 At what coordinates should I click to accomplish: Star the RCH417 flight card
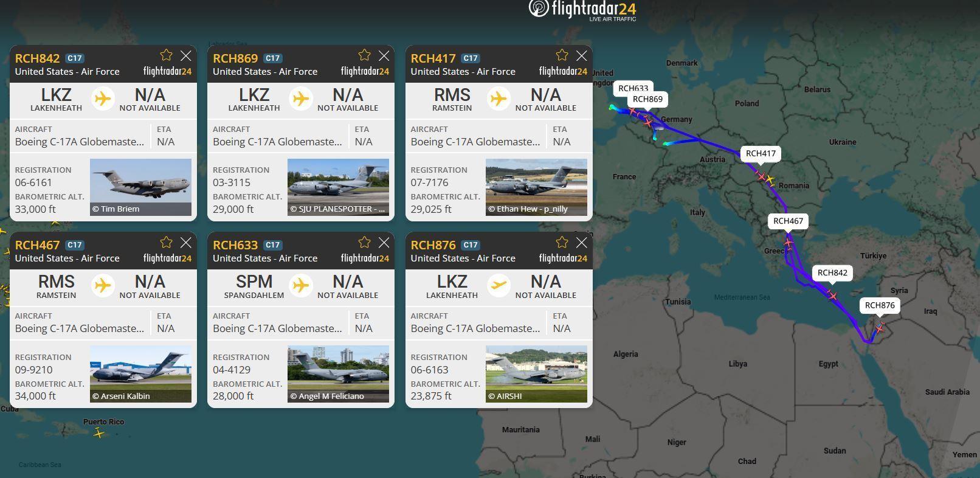562,55
